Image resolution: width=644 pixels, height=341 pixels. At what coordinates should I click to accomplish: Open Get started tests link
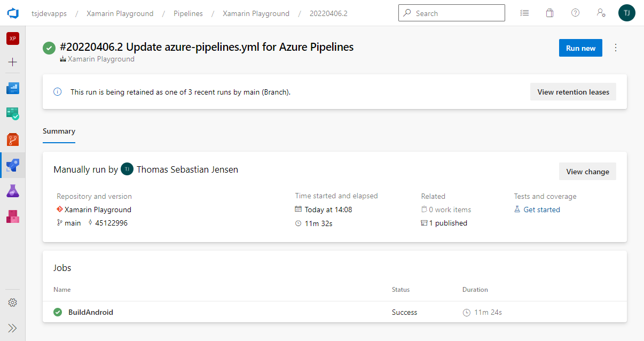[541, 210]
